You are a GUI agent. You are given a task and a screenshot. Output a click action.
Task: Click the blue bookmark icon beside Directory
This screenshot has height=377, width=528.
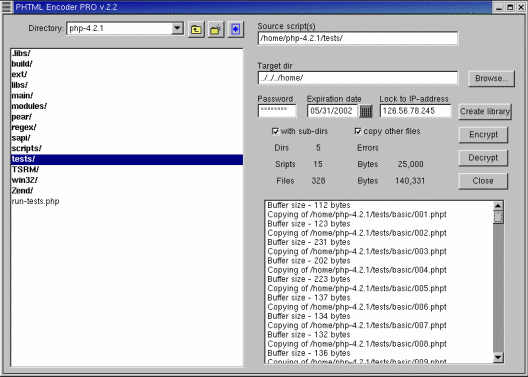(x=235, y=30)
